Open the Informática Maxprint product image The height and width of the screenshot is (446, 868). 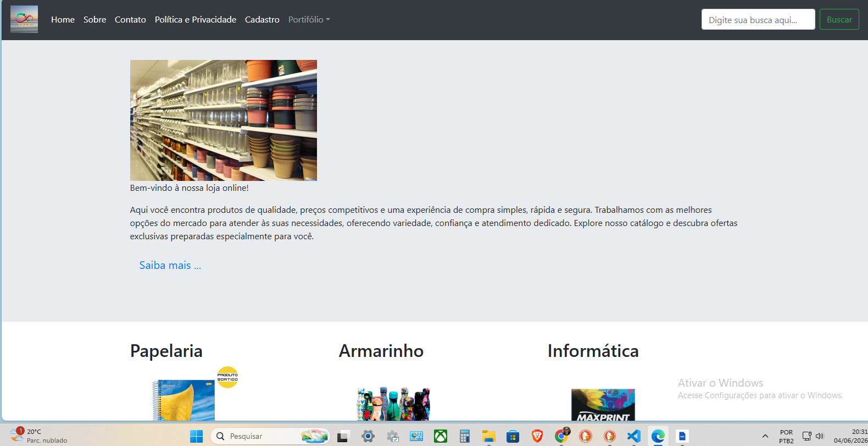pyautogui.click(x=603, y=405)
